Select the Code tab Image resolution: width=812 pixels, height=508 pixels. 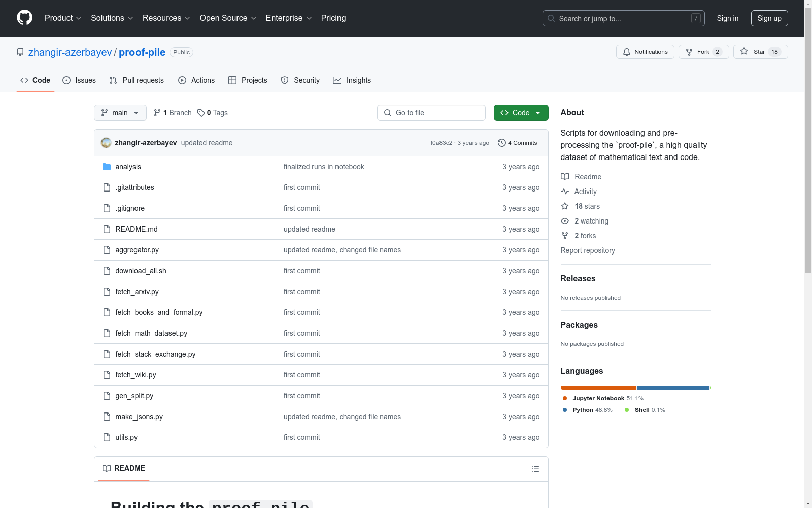tap(36, 80)
